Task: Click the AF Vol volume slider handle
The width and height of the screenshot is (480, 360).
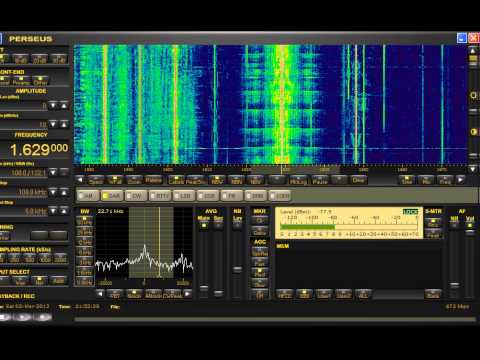Action: pyautogui.click(x=470, y=232)
